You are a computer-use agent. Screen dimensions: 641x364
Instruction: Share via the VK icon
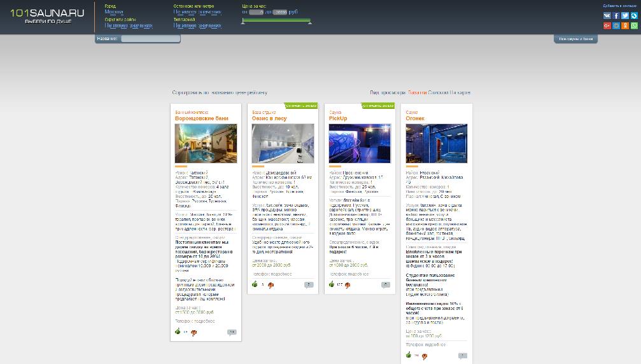[607, 15]
